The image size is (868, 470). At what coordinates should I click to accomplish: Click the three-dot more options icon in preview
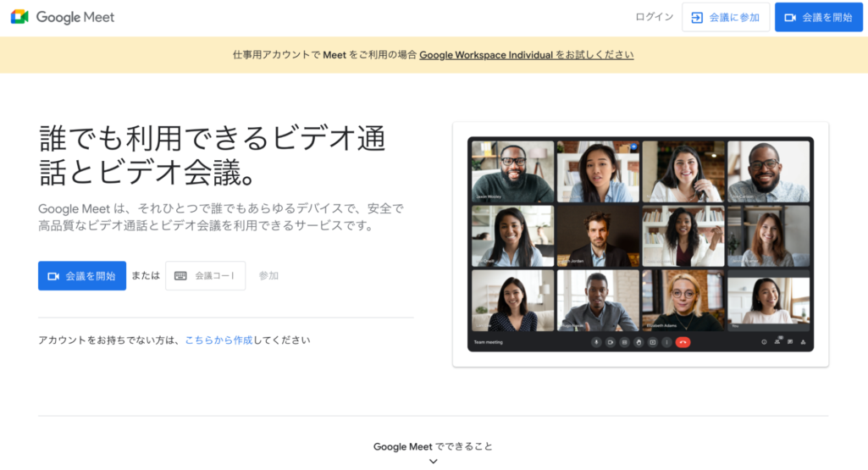[x=666, y=342]
